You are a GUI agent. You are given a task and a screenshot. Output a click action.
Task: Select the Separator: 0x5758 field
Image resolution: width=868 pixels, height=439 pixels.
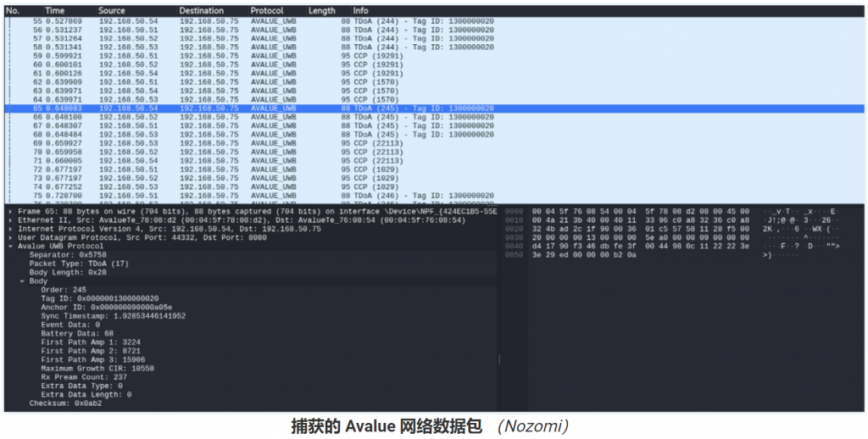point(68,255)
